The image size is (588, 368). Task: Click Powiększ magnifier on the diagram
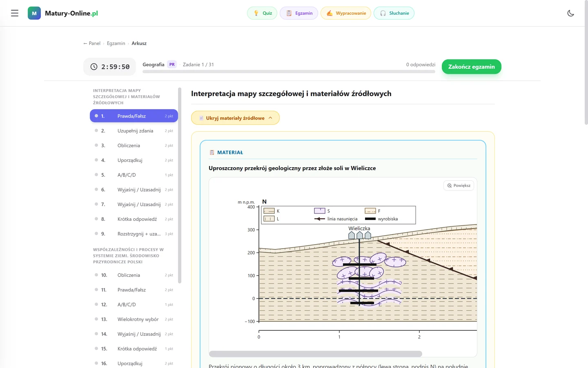[x=459, y=186]
